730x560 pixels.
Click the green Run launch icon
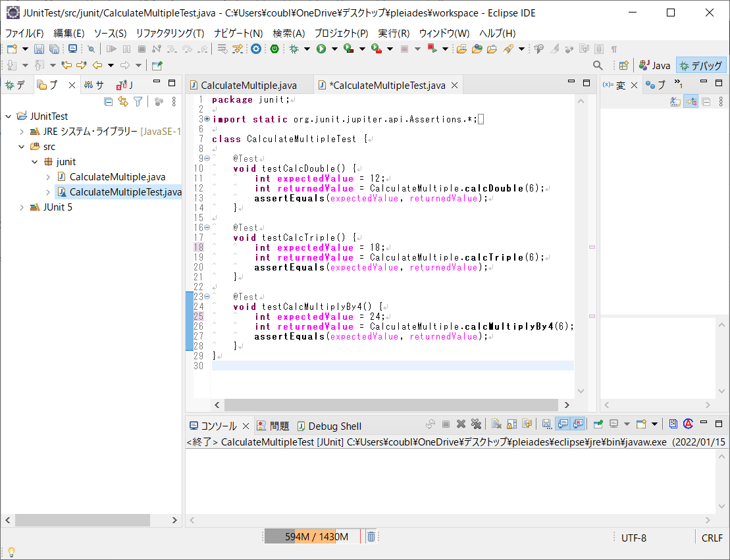coord(321,49)
